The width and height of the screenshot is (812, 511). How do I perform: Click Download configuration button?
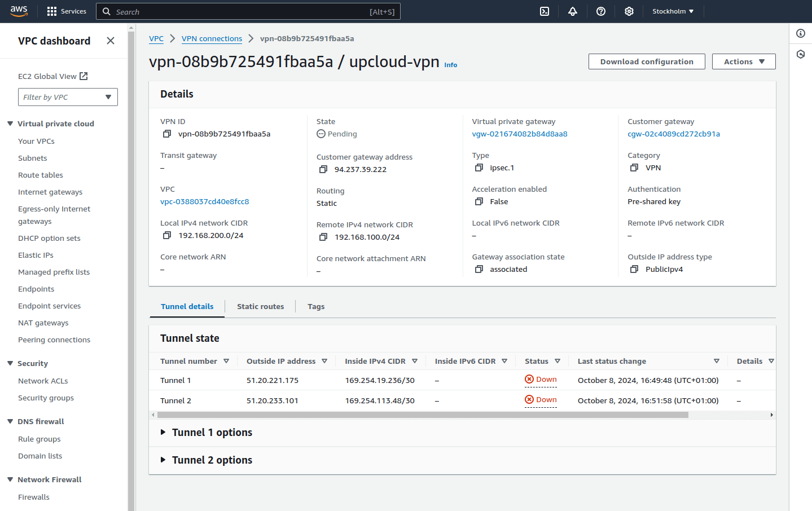(x=647, y=61)
